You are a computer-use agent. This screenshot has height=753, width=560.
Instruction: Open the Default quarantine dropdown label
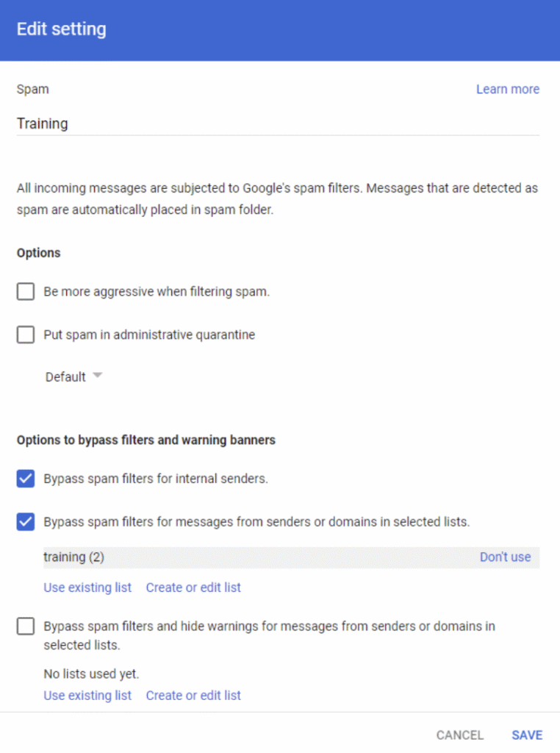(x=65, y=376)
